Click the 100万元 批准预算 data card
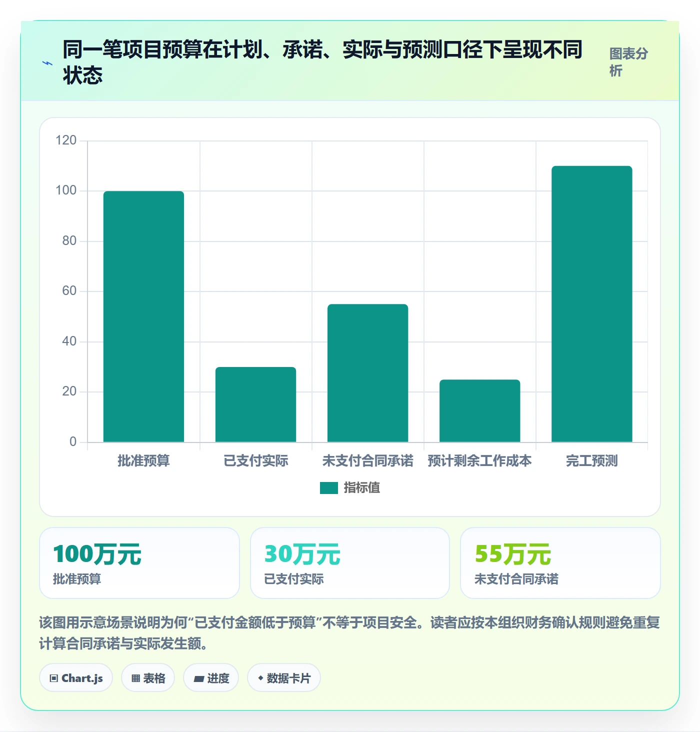The height and width of the screenshot is (732, 700). (x=139, y=563)
